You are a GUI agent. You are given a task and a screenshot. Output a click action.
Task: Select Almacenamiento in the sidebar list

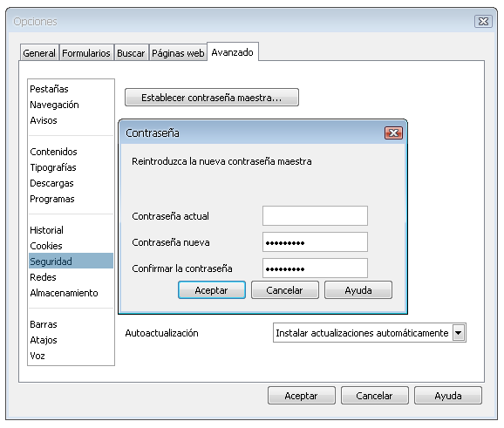71,293
